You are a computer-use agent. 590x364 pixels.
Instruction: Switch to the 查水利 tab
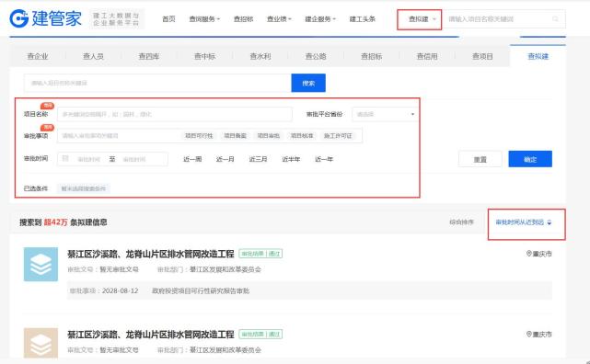coord(260,56)
